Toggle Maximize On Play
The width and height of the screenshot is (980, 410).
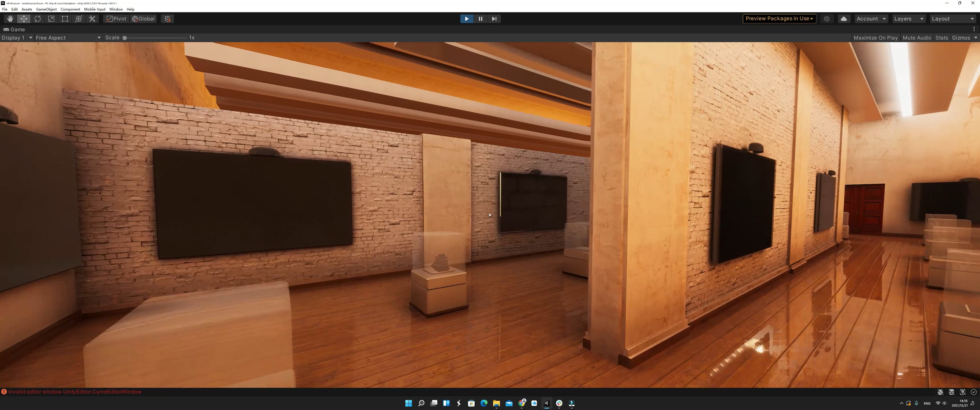click(x=875, y=38)
